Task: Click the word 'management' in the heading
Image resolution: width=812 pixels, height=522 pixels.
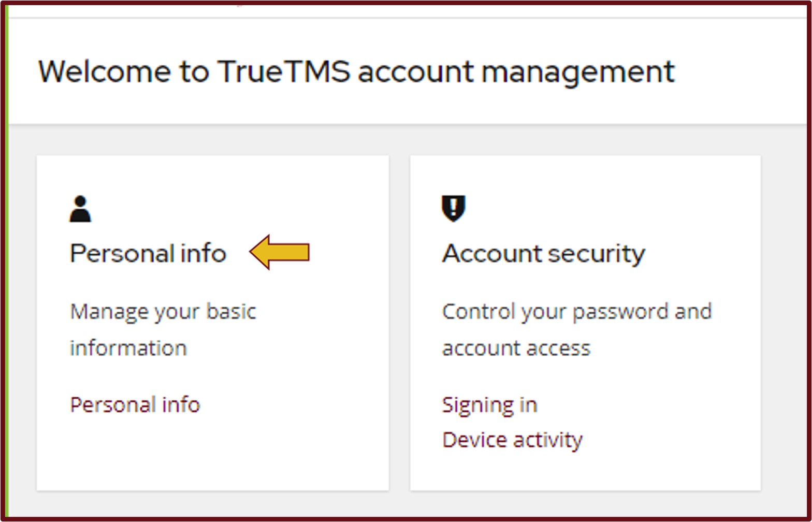Action: coord(578,71)
